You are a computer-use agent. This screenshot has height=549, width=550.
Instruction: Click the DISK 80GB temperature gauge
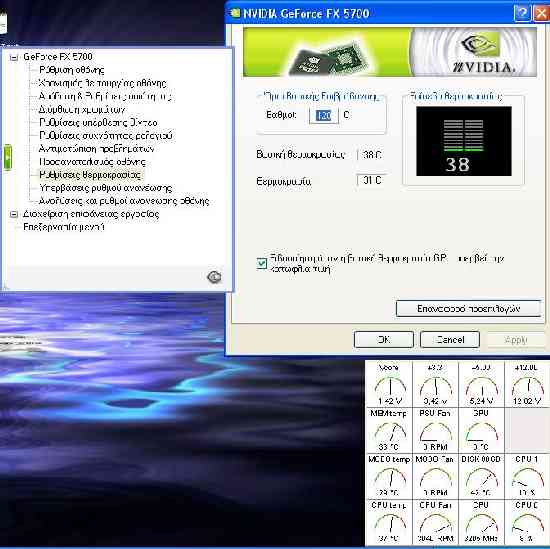pyautogui.click(x=481, y=476)
